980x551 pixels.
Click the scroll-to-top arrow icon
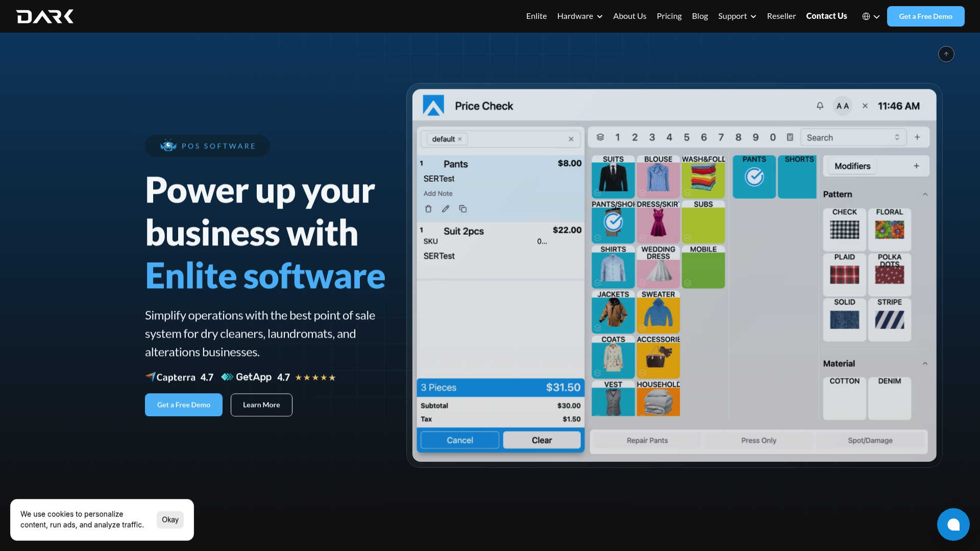pyautogui.click(x=946, y=54)
